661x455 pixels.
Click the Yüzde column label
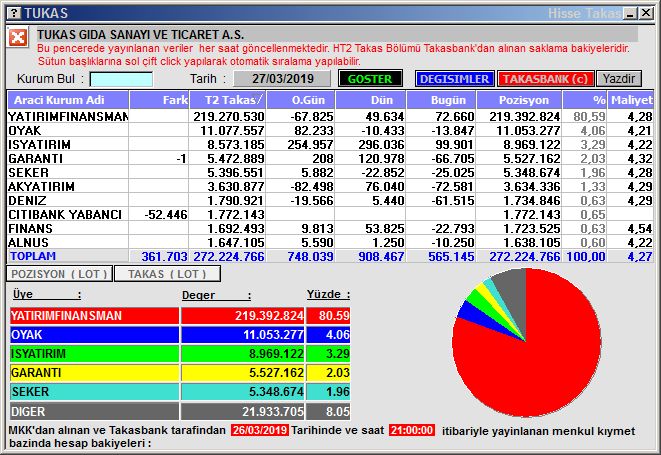(328, 294)
